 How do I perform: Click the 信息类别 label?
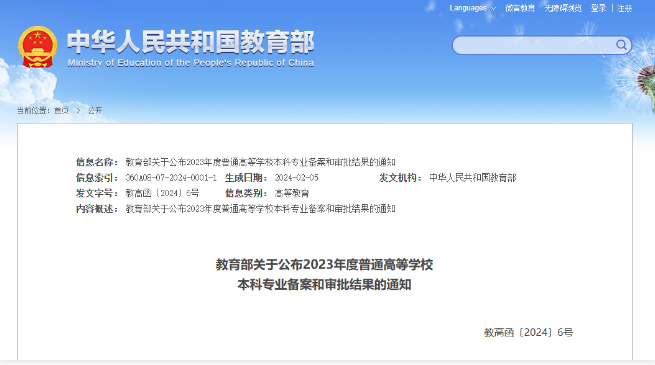click(x=246, y=193)
